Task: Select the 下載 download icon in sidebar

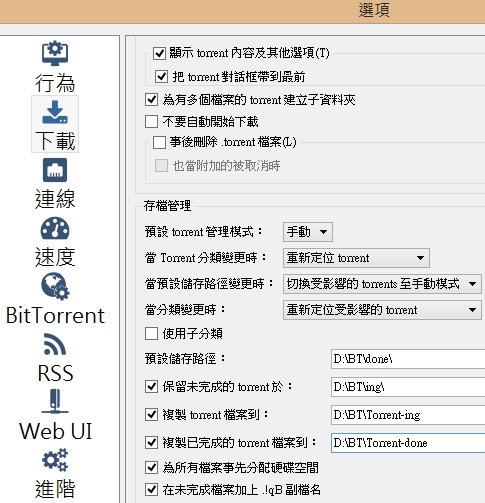Action: point(55,111)
